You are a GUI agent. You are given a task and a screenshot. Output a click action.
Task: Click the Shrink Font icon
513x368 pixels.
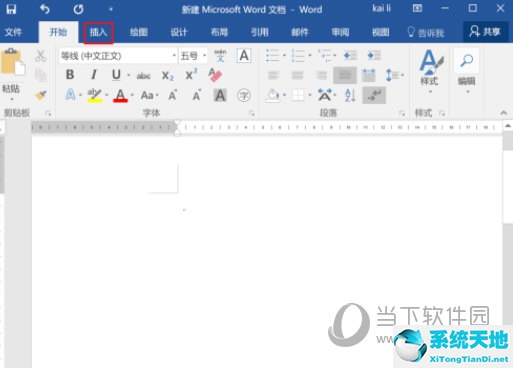pyautogui.click(x=197, y=96)
